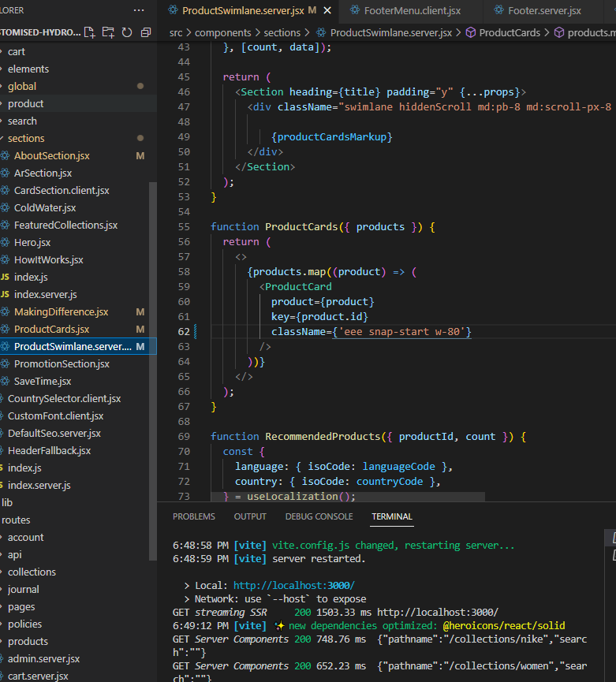This screenshot has height=682, width=616.
Task: Collapse the sections folder
Action: [78, 138]
